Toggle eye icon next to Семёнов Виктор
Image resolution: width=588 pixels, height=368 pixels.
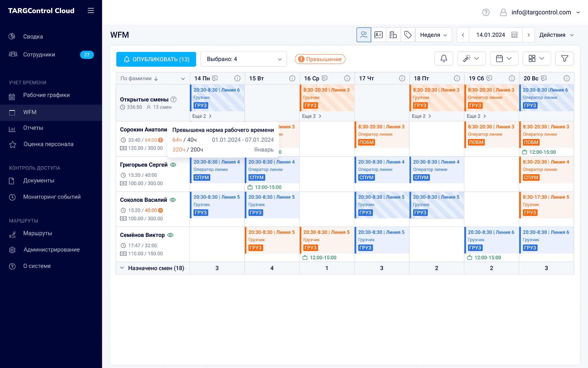click(170, 235)
